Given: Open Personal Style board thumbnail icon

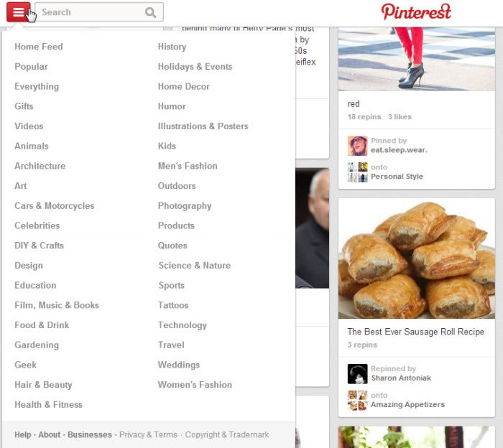Looking at the screenshot, I should 357,172.
